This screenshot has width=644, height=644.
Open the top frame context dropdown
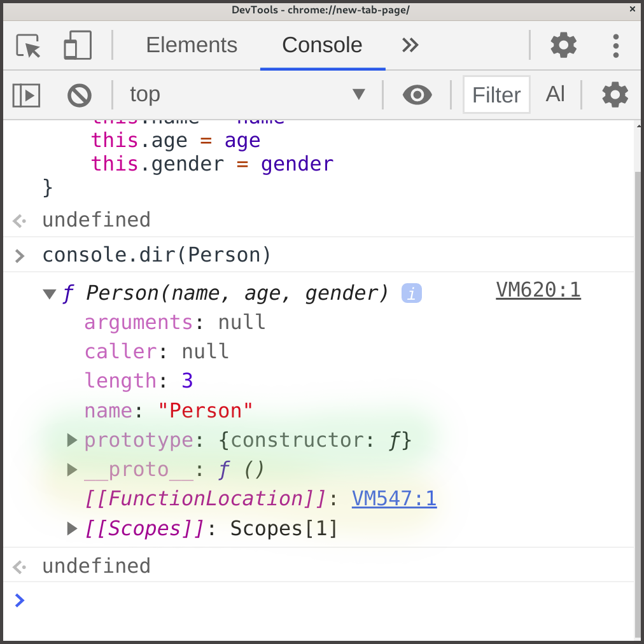point(359,94)
